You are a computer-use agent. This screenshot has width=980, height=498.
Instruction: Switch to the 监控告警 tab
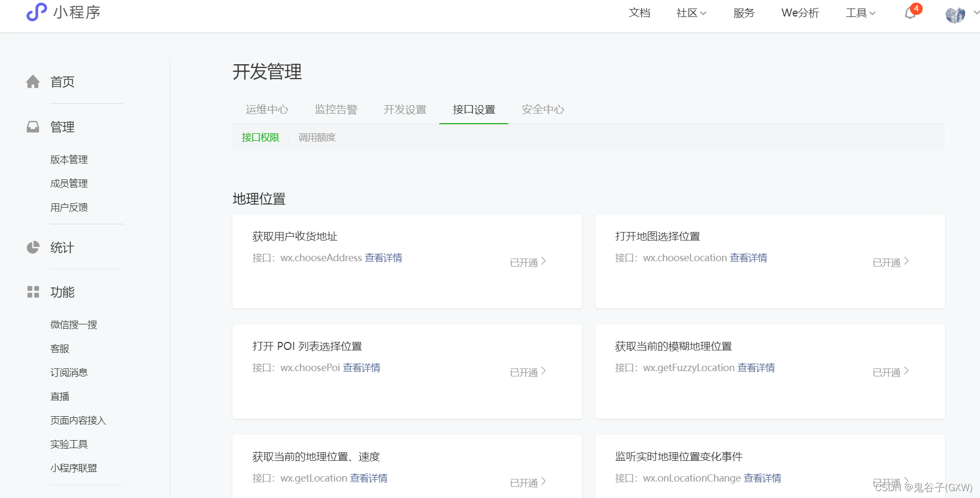(336, 109)
